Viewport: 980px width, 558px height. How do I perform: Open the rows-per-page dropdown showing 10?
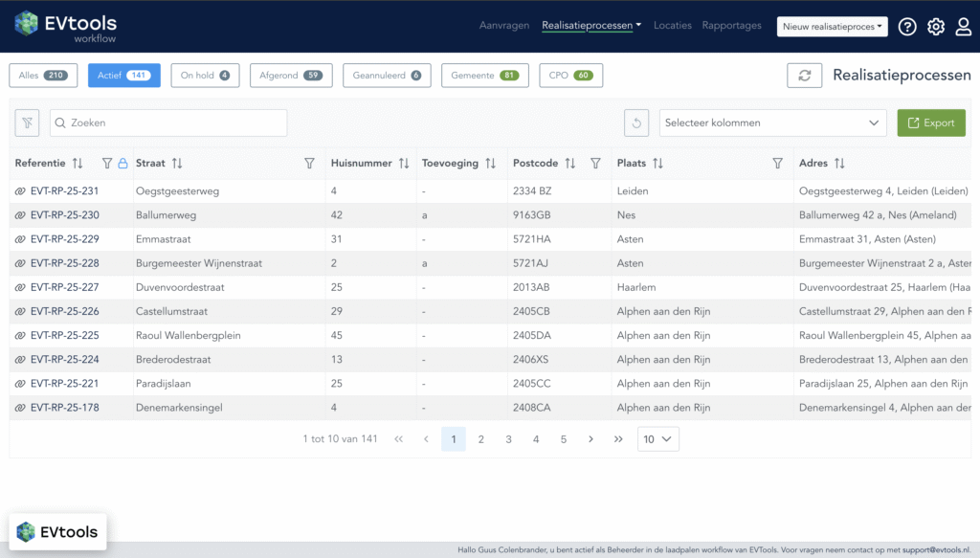pyautogui.click(x=657, y=439)
